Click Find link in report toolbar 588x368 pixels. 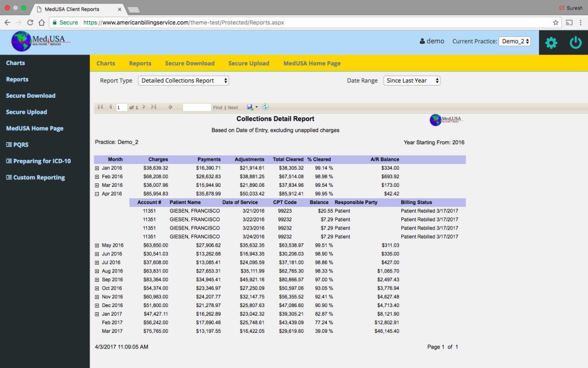218,108
